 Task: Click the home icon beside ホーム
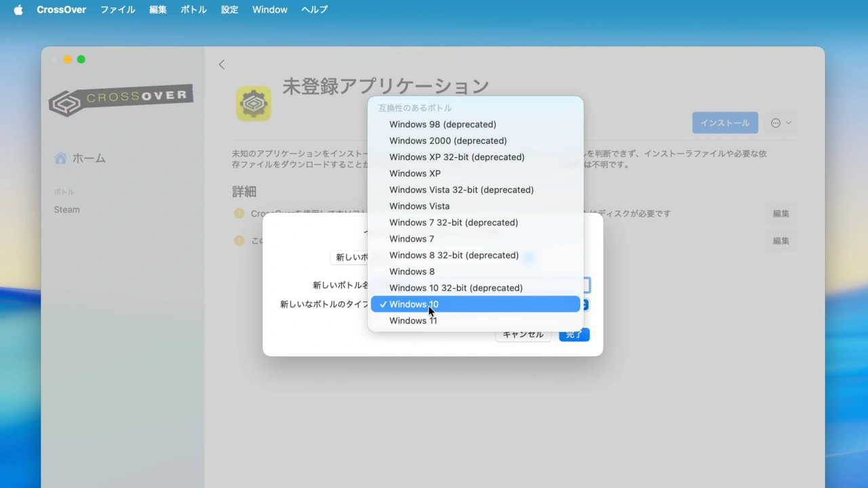coord(61,158)
